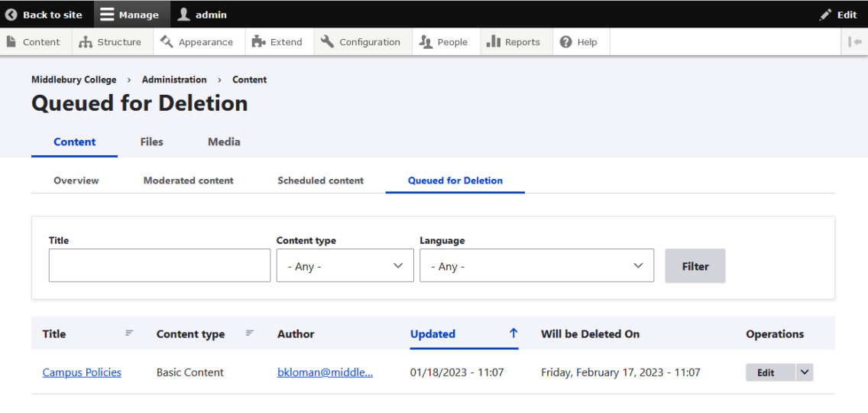The height and width of the screenshot is (413, 868).
Task: Click the Edit pencil in top bar
Action: click(x=838, y=15)
